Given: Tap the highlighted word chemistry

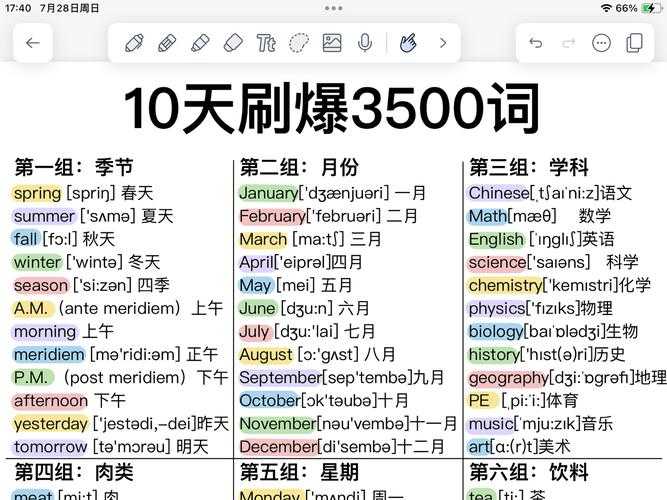Looking at the screenshot, I should (x=505, y=286).
